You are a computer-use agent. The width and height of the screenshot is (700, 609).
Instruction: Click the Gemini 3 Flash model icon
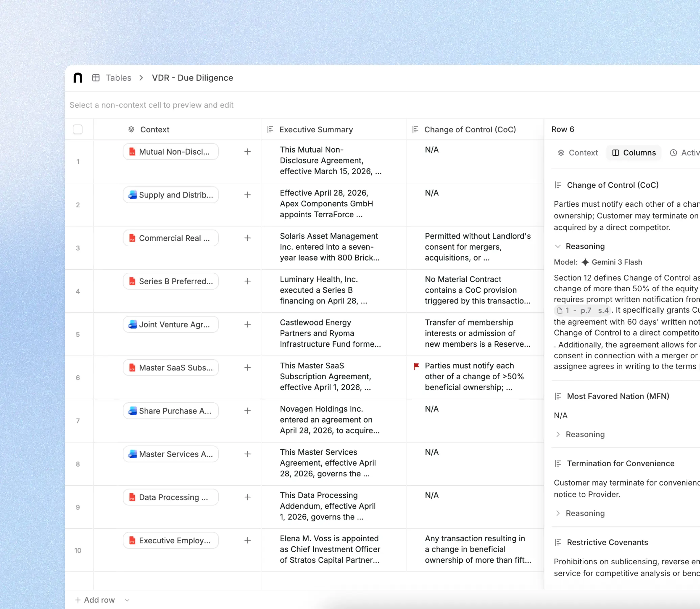585,262
